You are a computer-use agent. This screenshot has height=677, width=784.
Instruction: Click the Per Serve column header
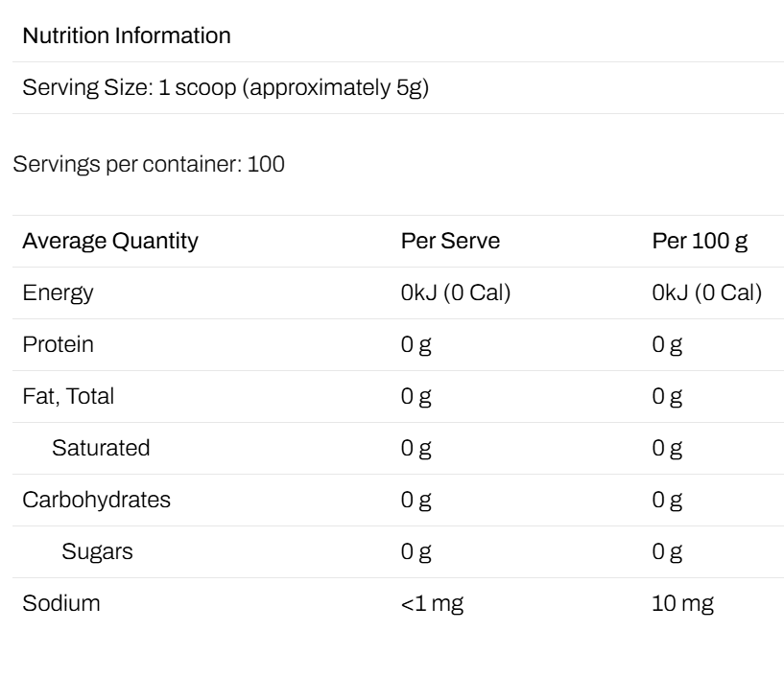coord(450,241)
